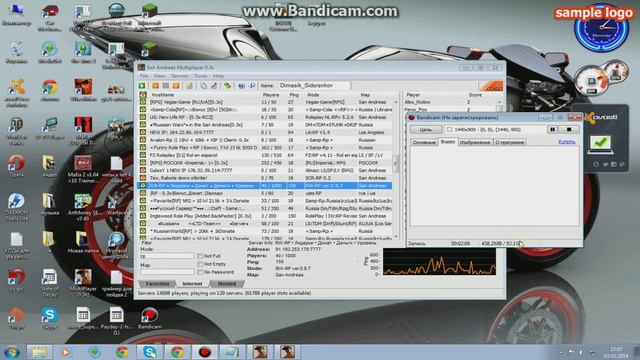
Task: Open the World of Tanks desktop shortcut
Action: (16, 131)
